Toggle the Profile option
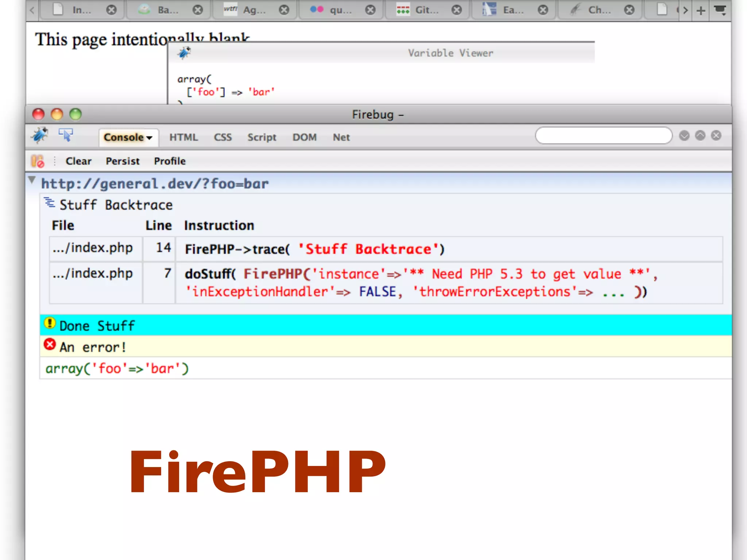 [170, 161]
